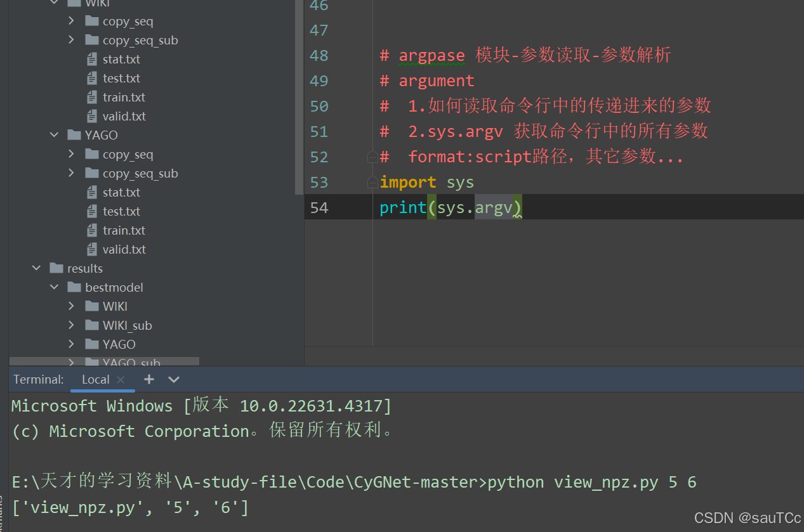Image resolution: width=804 pixels, height=532 pixels.
Task: Expand copy_seq folder under YAGO
Action: coord(72,154)
